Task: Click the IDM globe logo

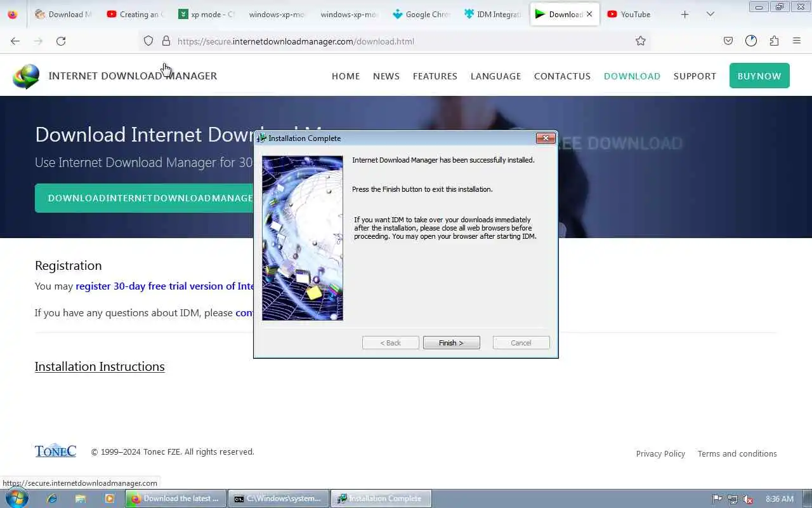Action: (x=26, y=76)
